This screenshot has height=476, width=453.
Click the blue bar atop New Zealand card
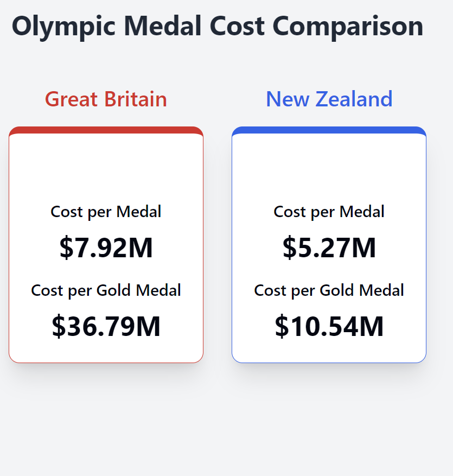pos(329,130)
